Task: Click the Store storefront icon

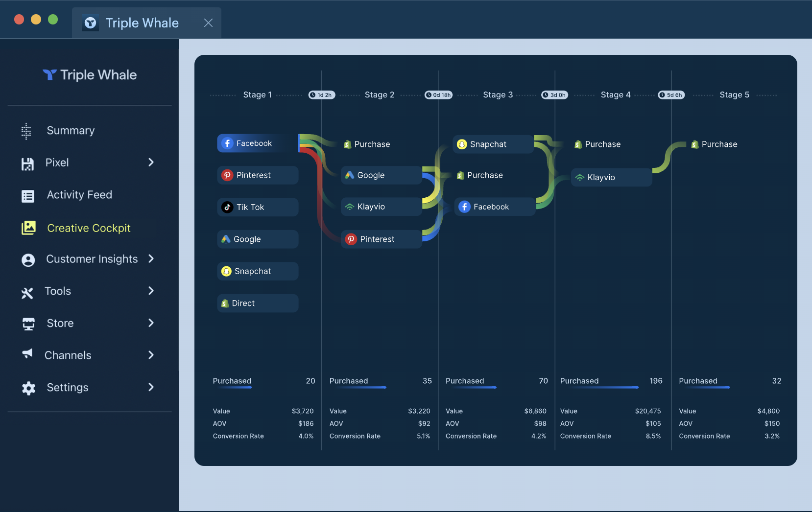Action: tap(28, 324)
